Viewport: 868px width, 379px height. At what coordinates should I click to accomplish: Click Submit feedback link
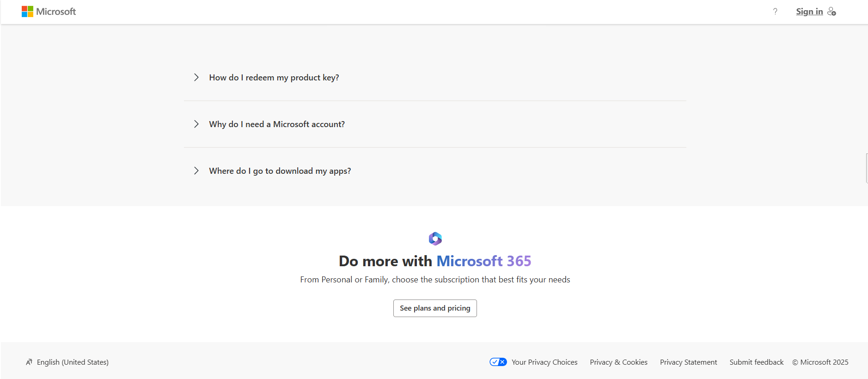click(x=757, y=362)
